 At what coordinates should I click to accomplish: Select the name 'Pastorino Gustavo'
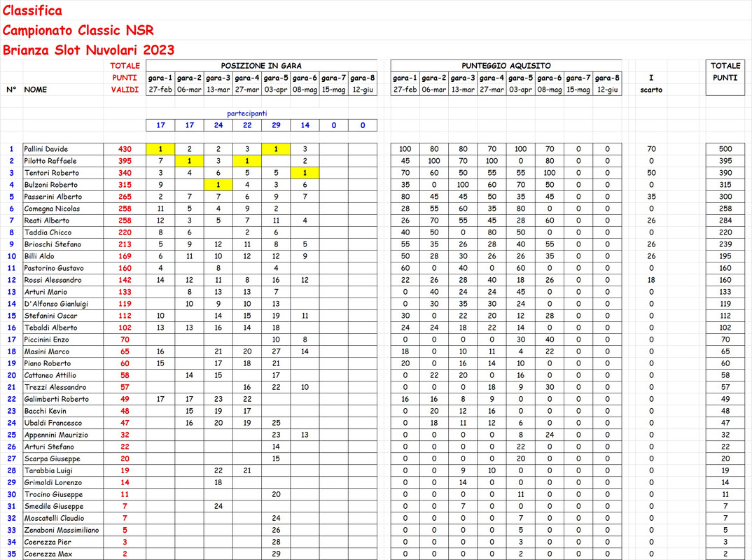(x=54, y=268)
